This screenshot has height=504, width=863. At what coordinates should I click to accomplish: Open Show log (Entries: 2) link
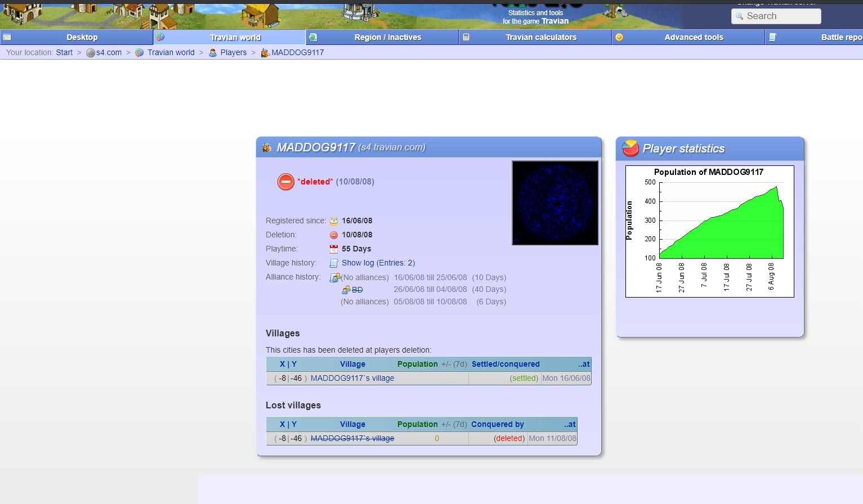(x=378, y=263)
